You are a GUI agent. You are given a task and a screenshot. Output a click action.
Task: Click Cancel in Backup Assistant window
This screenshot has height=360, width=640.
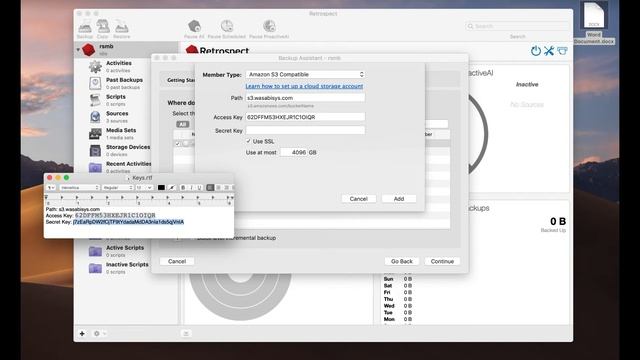177,261
